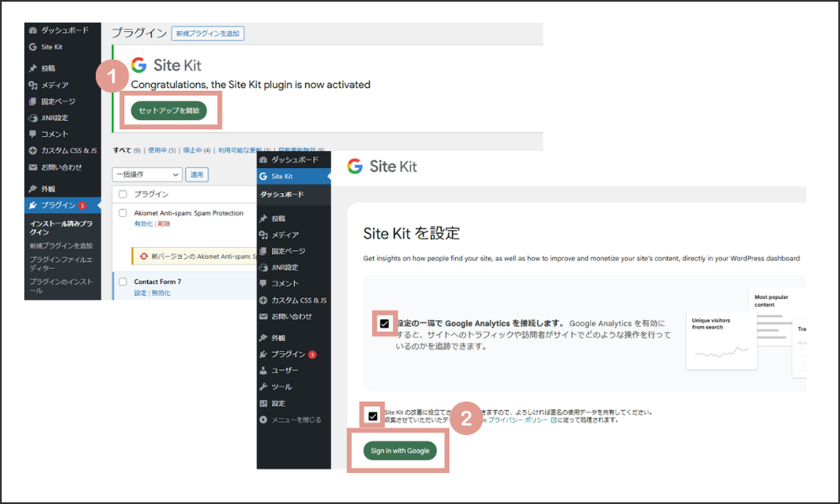Image resolution: width=840 pixels, height=504 pixels.
Task: Click 設定 under Contact Form 7
Action: tap(140, 293)
